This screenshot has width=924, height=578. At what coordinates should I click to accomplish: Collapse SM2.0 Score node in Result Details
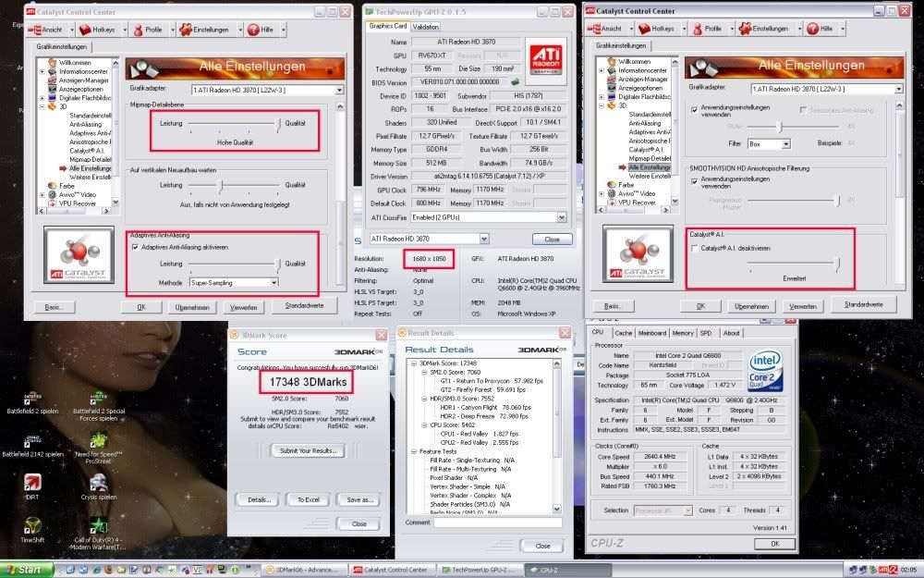(424, 372)
